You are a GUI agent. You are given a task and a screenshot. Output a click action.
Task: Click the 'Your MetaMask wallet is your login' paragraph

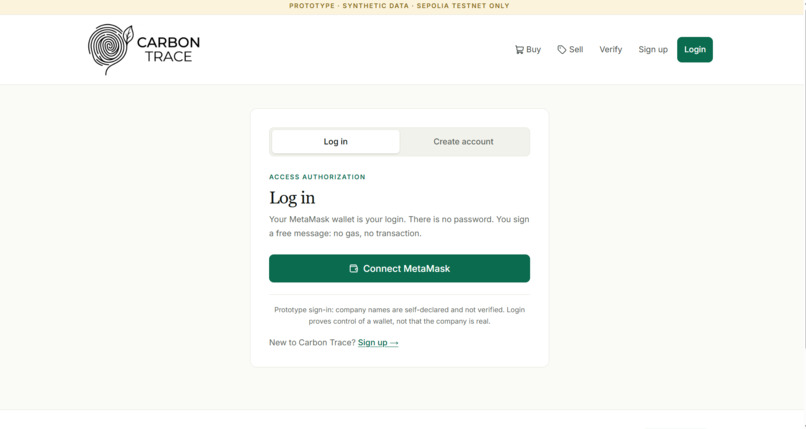[x=399, y=226]
